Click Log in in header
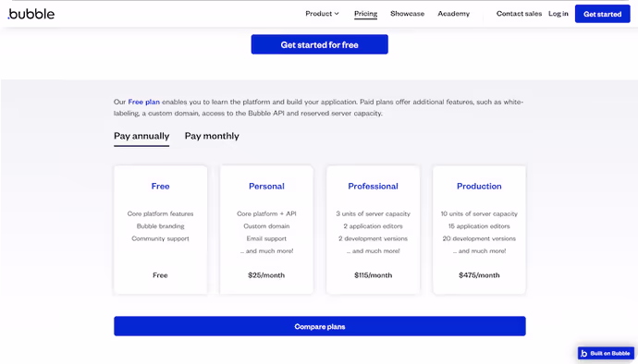This screenshot has height=364, width=638. (x=558, y=14)
